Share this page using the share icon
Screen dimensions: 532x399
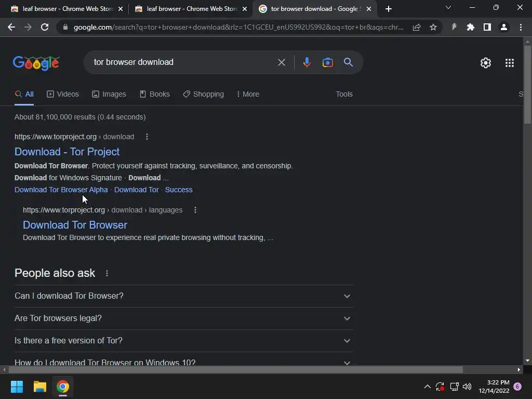(417, 27)
